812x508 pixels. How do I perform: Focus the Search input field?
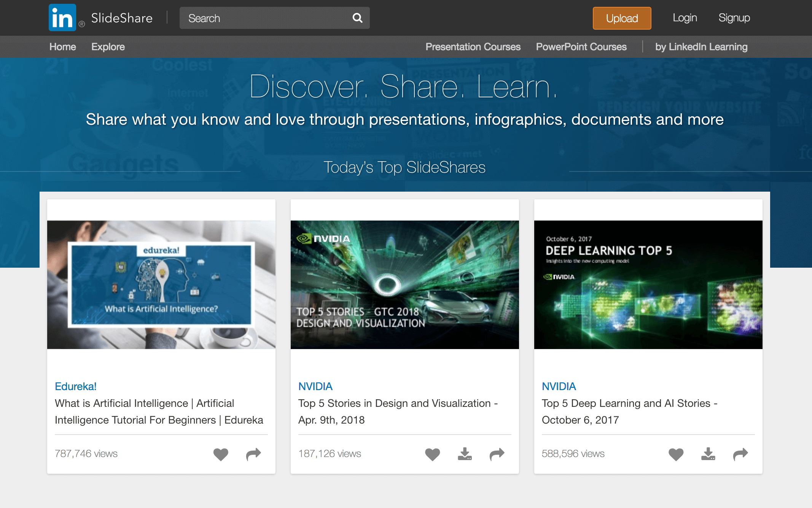(x=274, y=18)
